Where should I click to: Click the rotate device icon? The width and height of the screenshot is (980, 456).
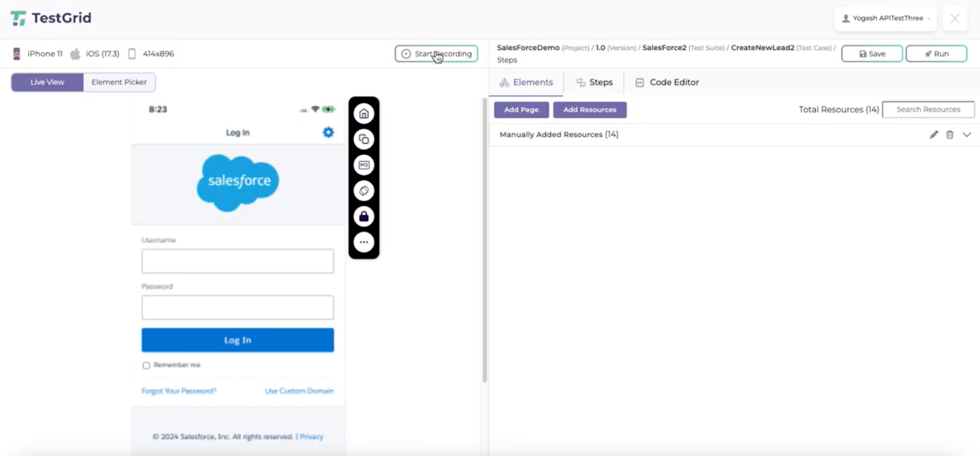[364, 191]
